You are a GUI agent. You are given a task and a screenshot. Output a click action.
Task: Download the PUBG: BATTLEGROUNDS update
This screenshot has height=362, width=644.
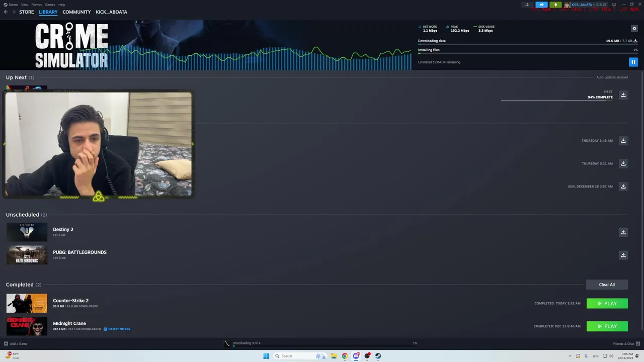click(x=623, y=255)
